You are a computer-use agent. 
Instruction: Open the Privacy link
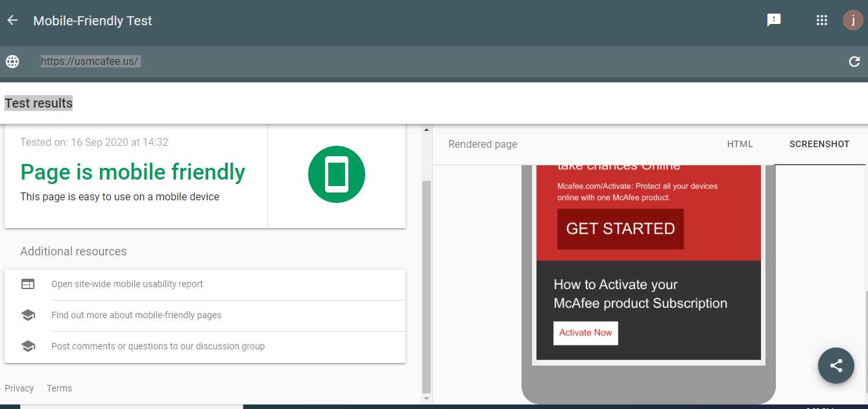pos(19,388)
